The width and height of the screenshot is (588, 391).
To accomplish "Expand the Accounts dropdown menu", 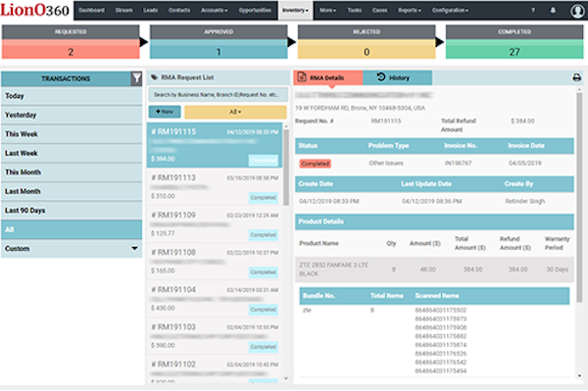I will pyautogui.click(x=214, y=10).
